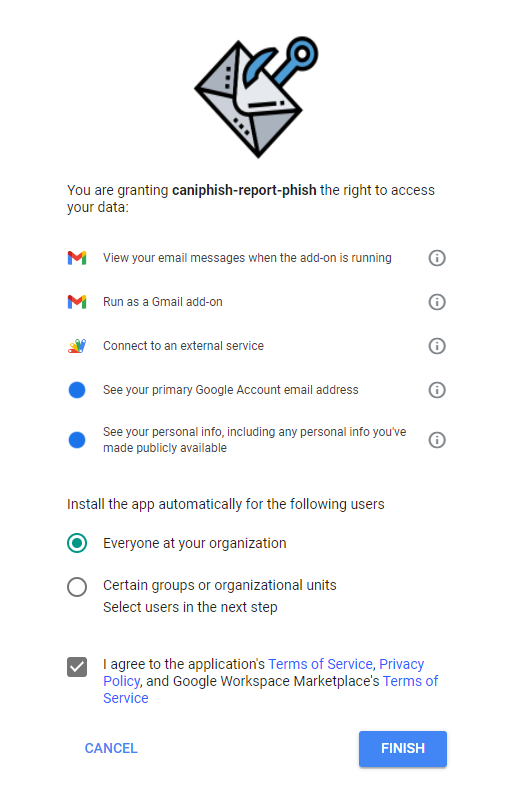Click Gmail icon beside Run as Gmail add-on
521x789 pixels.
tap(77, 302)
